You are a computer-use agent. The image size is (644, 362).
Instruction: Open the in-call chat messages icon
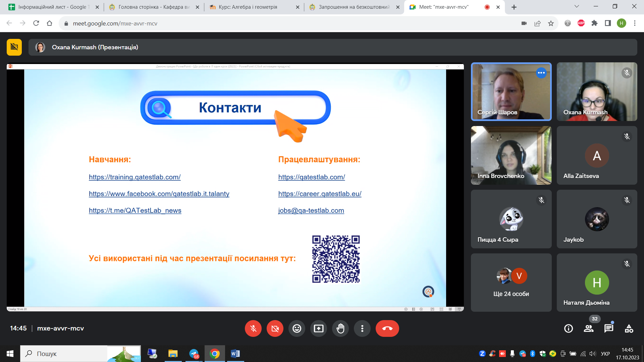(x=608, y=328)
